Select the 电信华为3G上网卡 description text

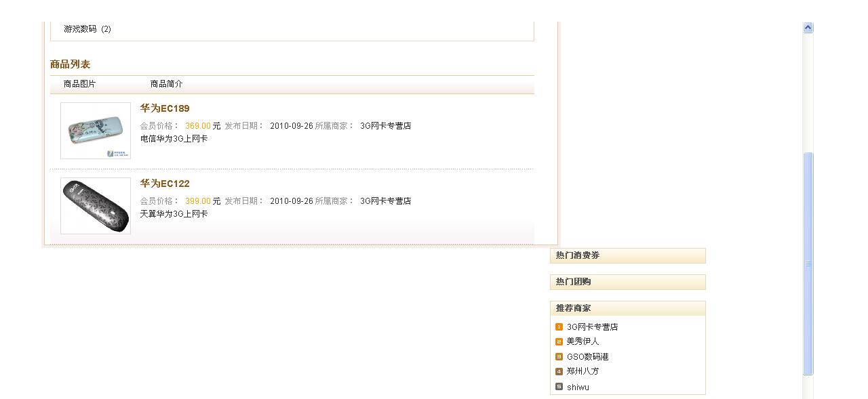point(174,139)
